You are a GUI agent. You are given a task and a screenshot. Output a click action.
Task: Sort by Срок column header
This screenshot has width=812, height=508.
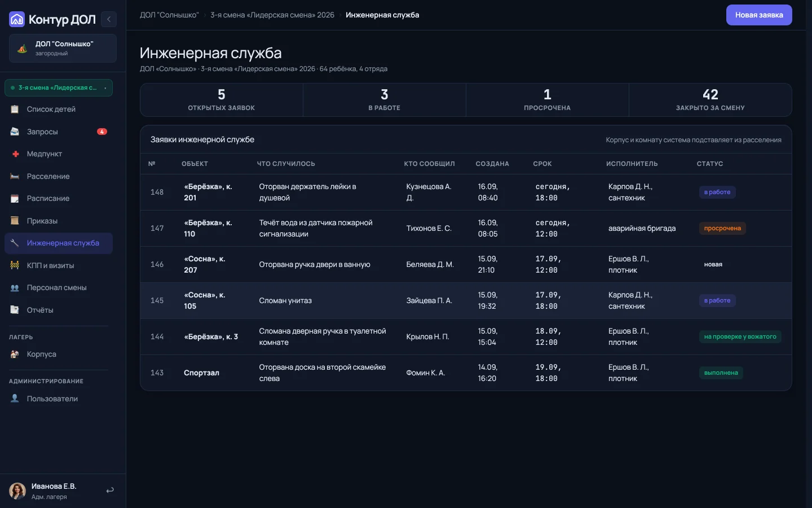542,164
